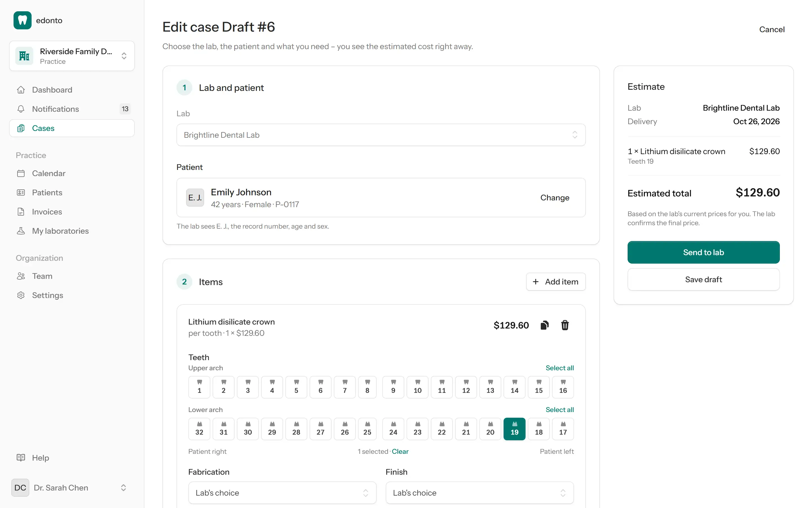812x508 pixels.
Task: Click the Settings gear icon
Action: (x=21, y=295)
